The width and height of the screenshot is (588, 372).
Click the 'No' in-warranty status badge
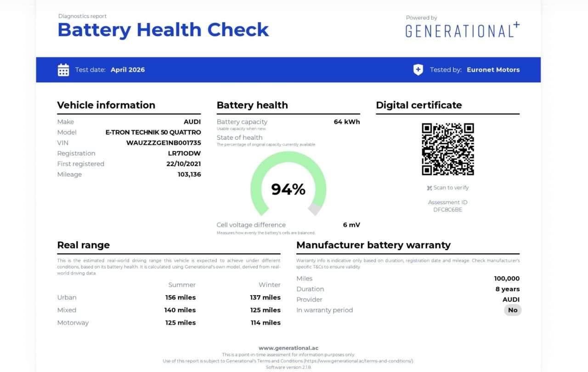[513, 310]
